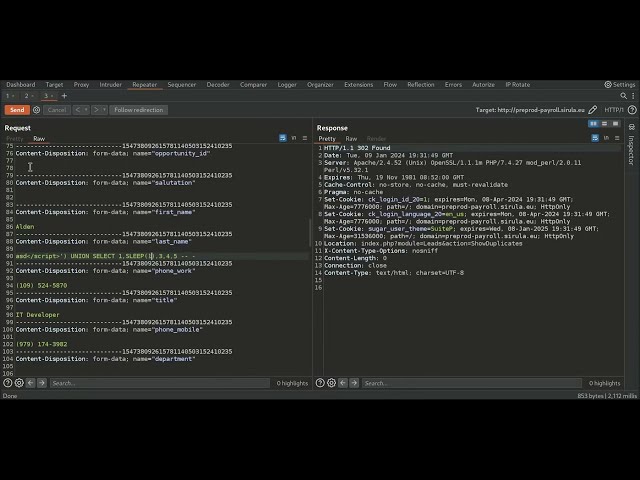640x480 pixels.
Task: Open the Organizer tab
Action: pyautogui.click(x=320, y=84)
